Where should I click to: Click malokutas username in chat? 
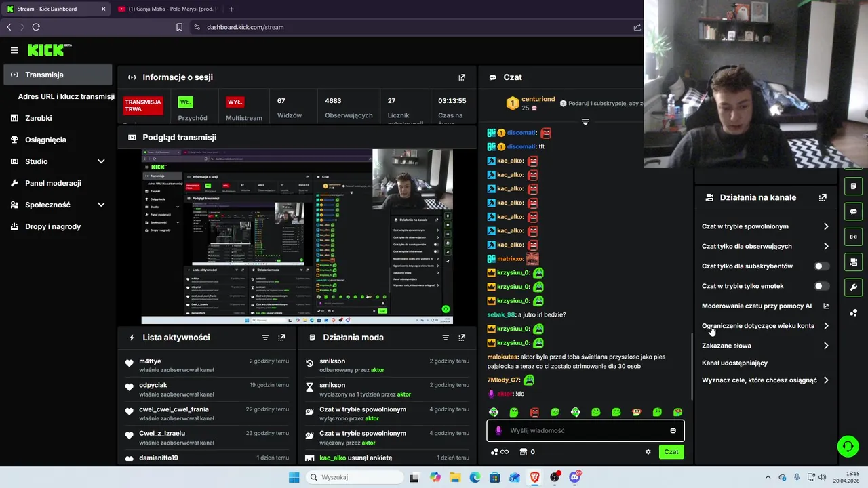pyautogui.click(x=502, y=357)
